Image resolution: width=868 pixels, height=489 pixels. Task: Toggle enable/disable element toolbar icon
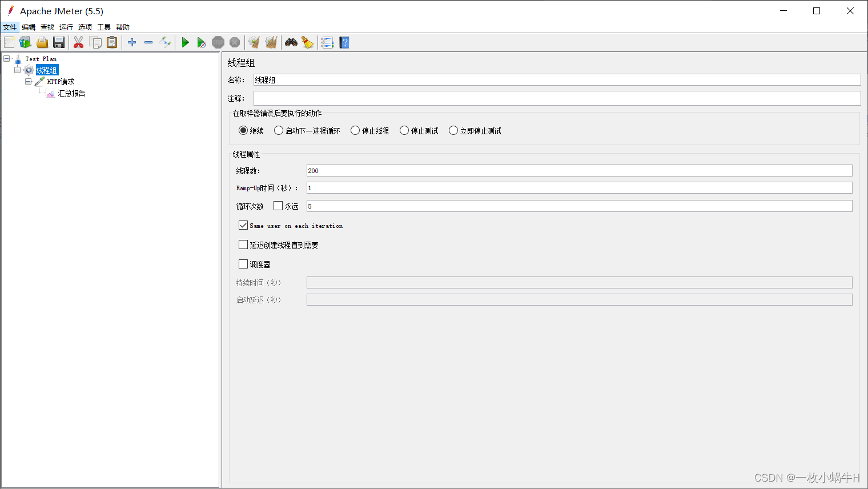pyautogui.click(x=165, y=42)
